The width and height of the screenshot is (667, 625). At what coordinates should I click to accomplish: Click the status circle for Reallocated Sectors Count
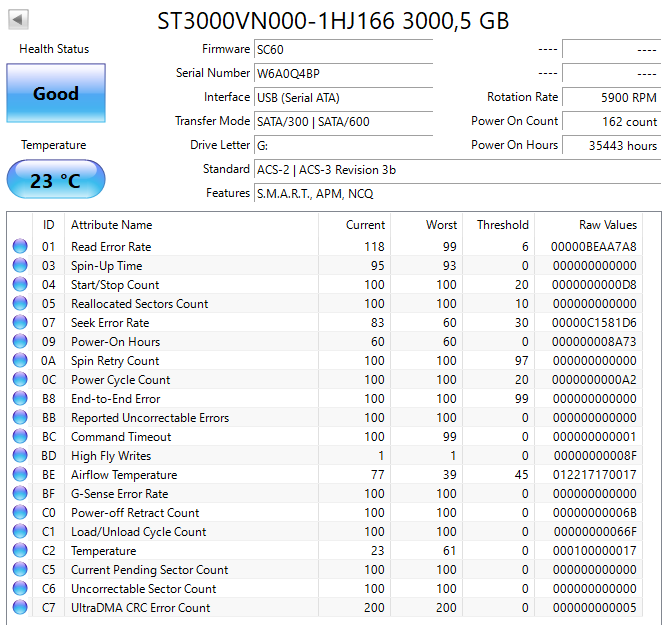20,304
